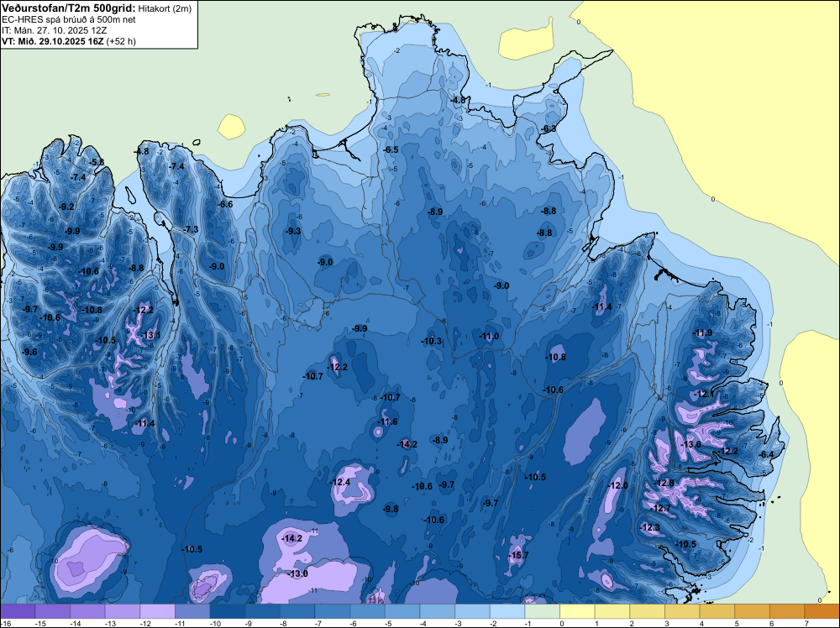840x628 pixels.
Task: Click the -6.3 temperature value
Action: point(549,129)
